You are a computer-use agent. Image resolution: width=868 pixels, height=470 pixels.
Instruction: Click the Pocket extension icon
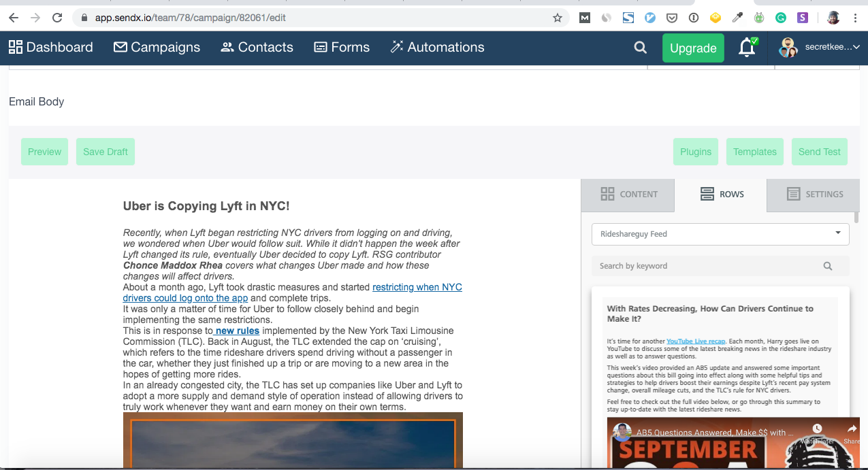[x=672, y=18]
